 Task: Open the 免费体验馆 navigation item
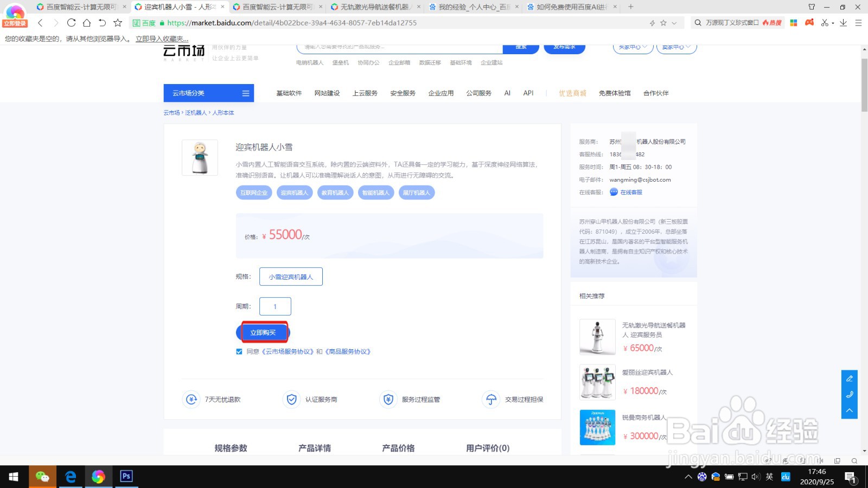click(615, 93)
